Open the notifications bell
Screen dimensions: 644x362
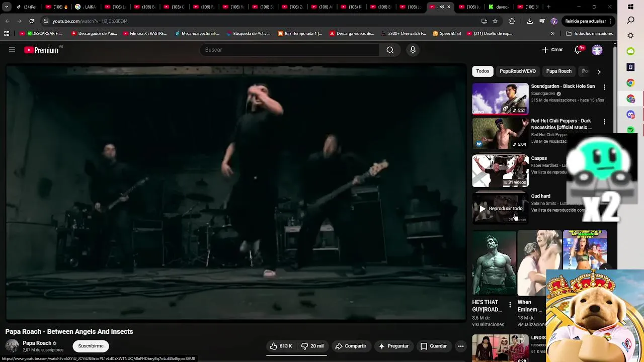[x=578, y=50]
